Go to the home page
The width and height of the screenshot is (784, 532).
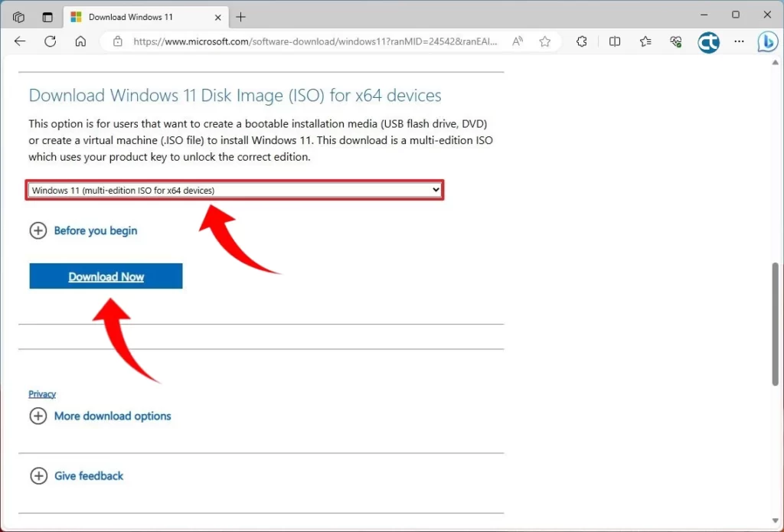point(80,41)
